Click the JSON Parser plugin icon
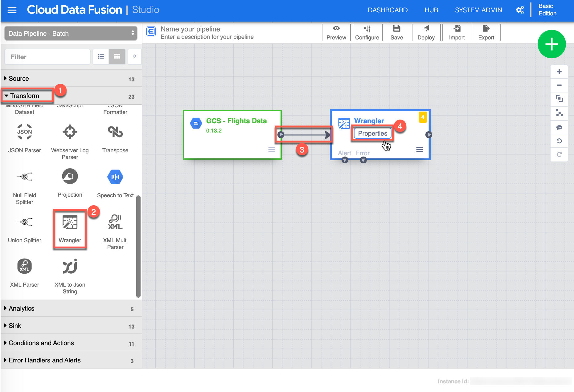This screenshot has height=392, width=574. [25, 132]
